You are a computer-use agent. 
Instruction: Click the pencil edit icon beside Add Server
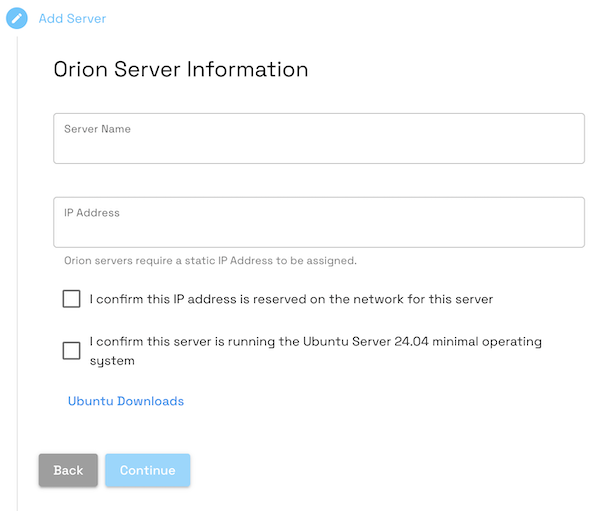click(x=17, y=18)
